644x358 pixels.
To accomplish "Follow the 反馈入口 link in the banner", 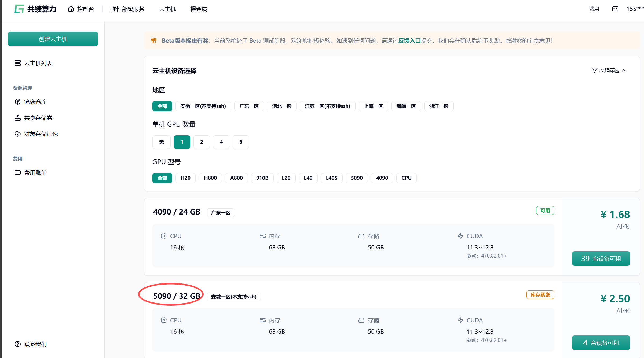I will [409, 40].
